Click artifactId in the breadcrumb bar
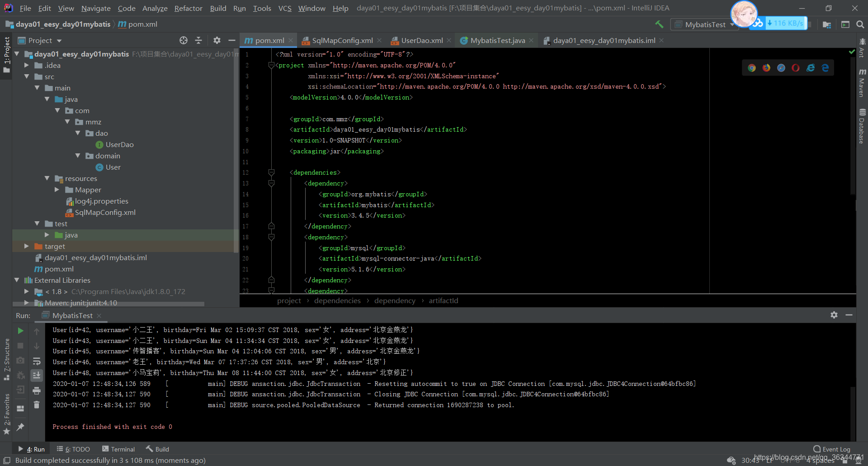Image resolution: width=868 pixels, height=466 pixels. point(443,300)
